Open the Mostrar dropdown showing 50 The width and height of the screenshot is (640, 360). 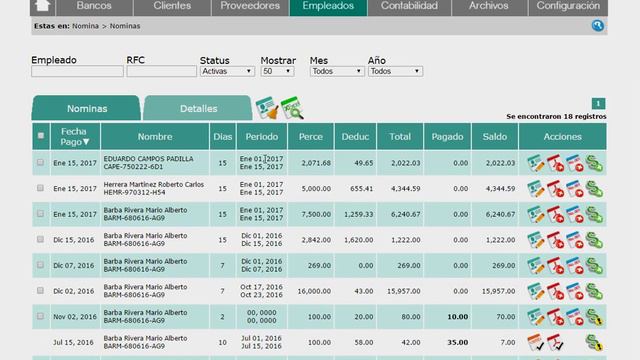(277, 71)
